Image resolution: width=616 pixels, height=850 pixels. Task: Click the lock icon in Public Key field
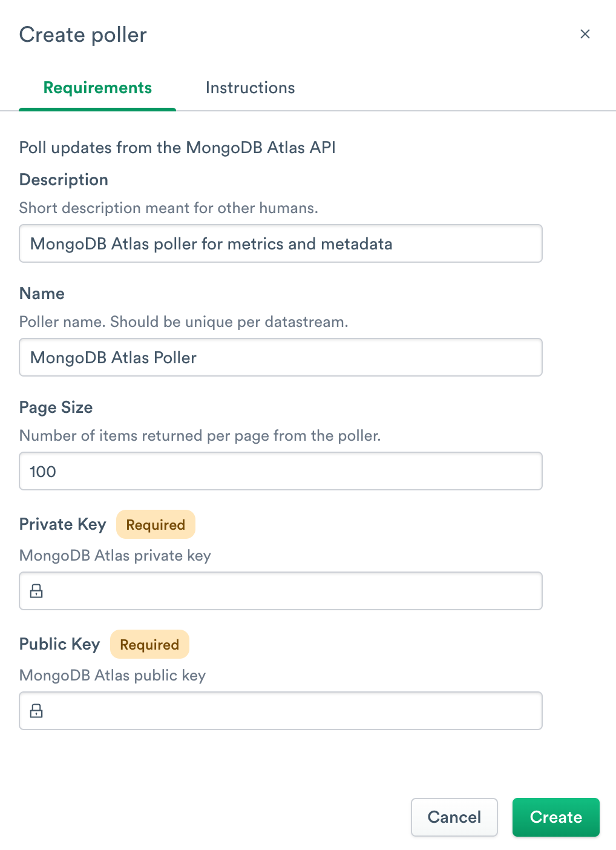(37, 711)
